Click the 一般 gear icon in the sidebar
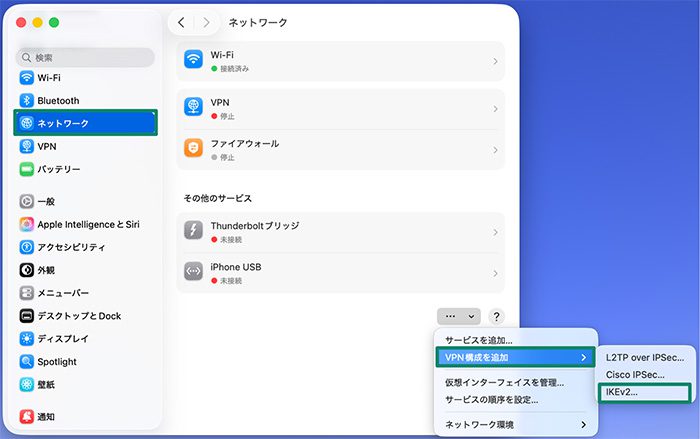700x439 pixels. coord(27,201)
